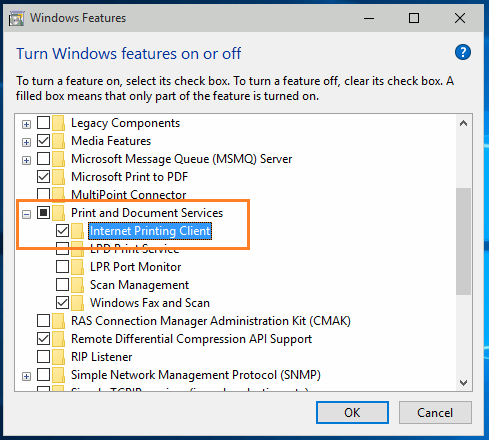The height and width of the screenshot is (440, 489).
Task: Select the LPR Port Monitor label
Action: [136, 267]
